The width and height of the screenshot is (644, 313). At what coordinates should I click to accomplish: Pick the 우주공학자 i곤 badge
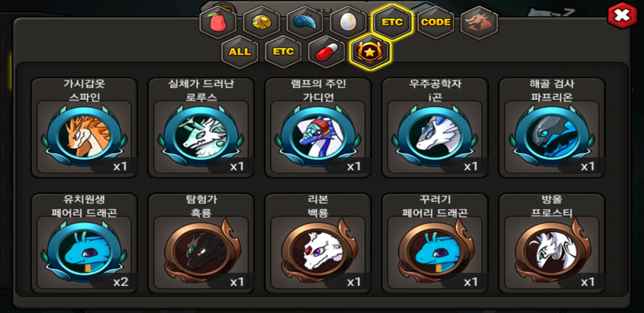pos(435,128)
